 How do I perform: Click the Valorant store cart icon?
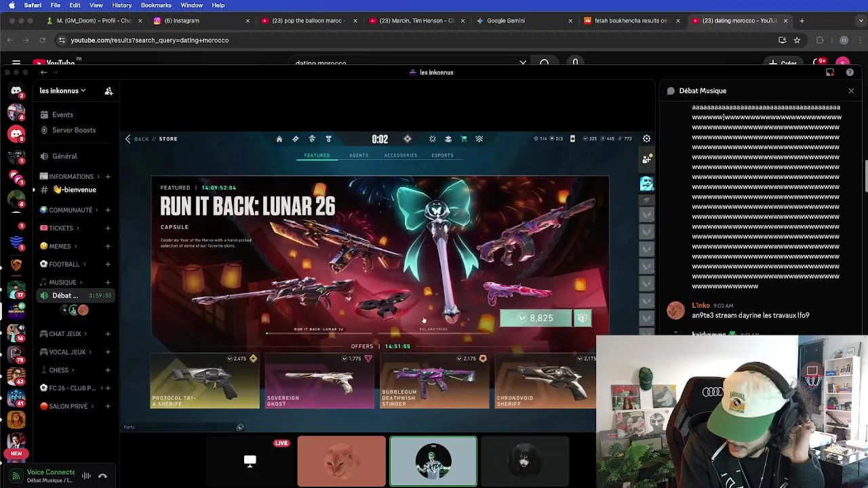pyautogui.click(x=464, y=139)
